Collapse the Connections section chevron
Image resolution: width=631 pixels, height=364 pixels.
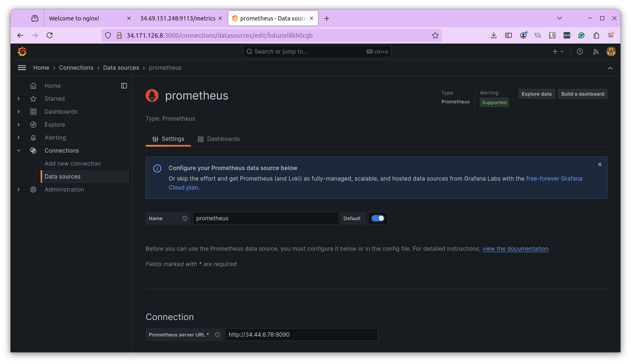pyautogui.click(x=19, y=151)
